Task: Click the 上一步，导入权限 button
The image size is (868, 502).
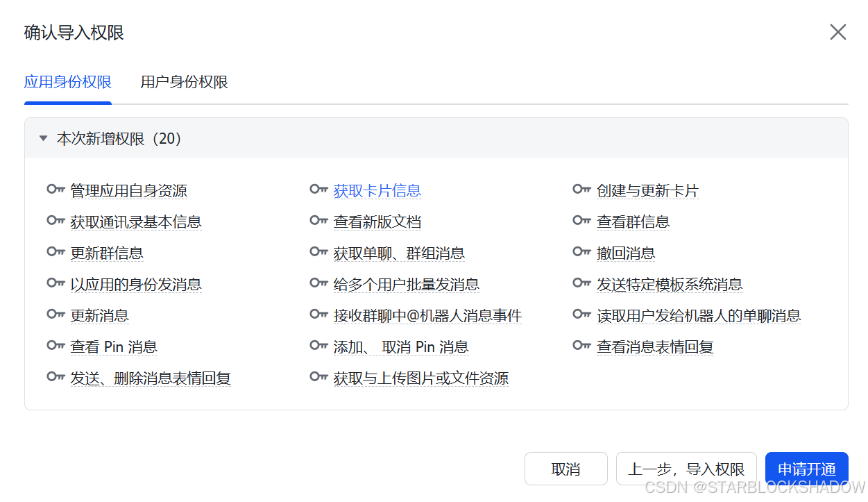Action: (686, 469)
